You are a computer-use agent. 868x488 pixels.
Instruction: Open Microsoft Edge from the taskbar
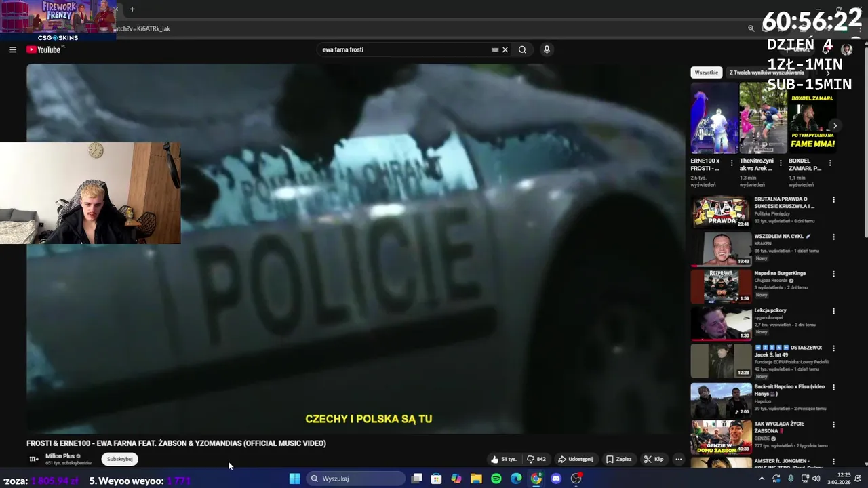click(516, 479)
